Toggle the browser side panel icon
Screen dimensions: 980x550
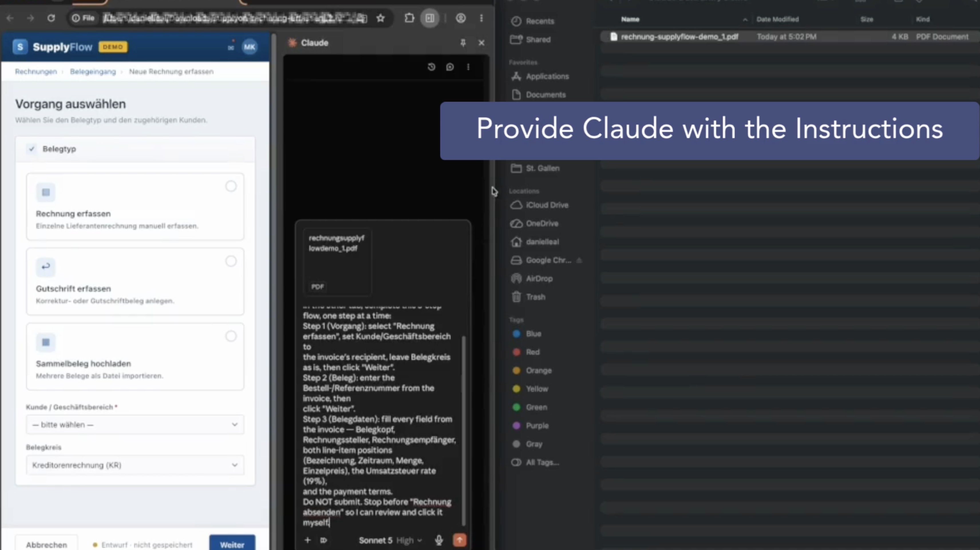pos(430,18)
